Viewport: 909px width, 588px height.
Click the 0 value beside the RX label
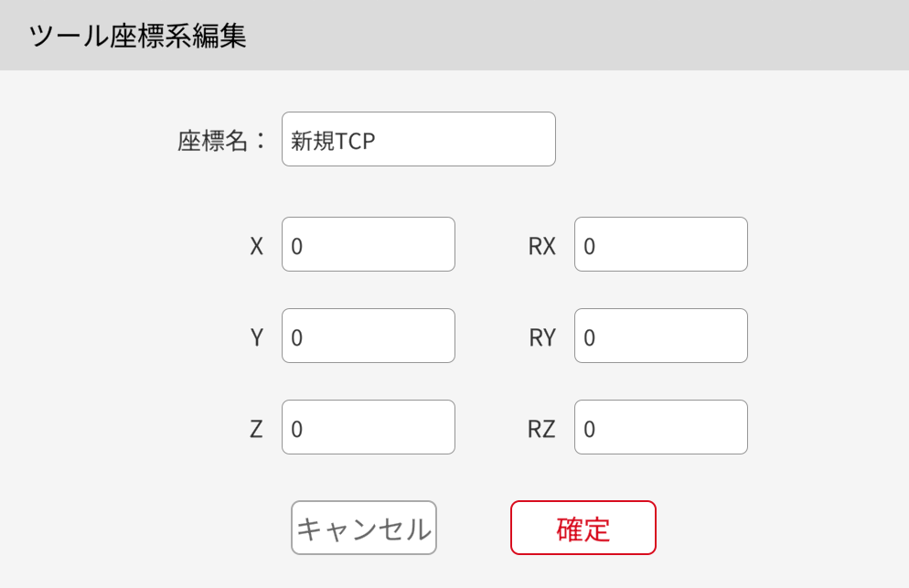pyautogui.click(x=589, y=246)
